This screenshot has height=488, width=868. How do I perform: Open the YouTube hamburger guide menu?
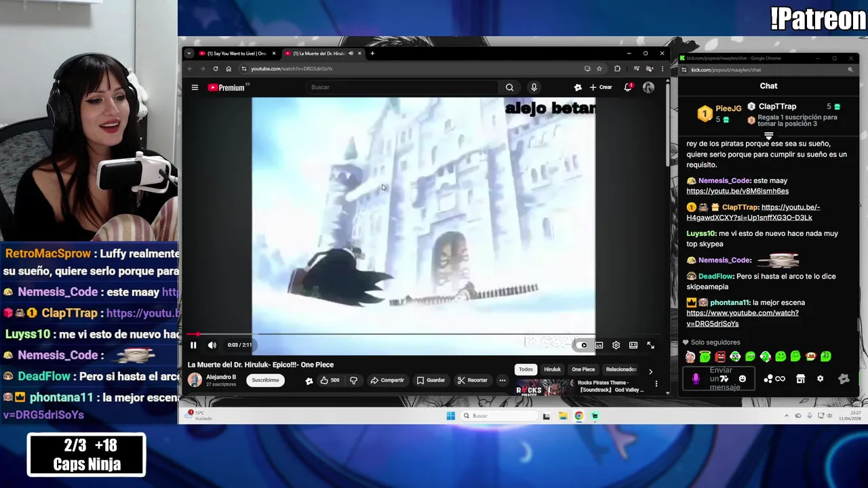[x=195, y=87]
